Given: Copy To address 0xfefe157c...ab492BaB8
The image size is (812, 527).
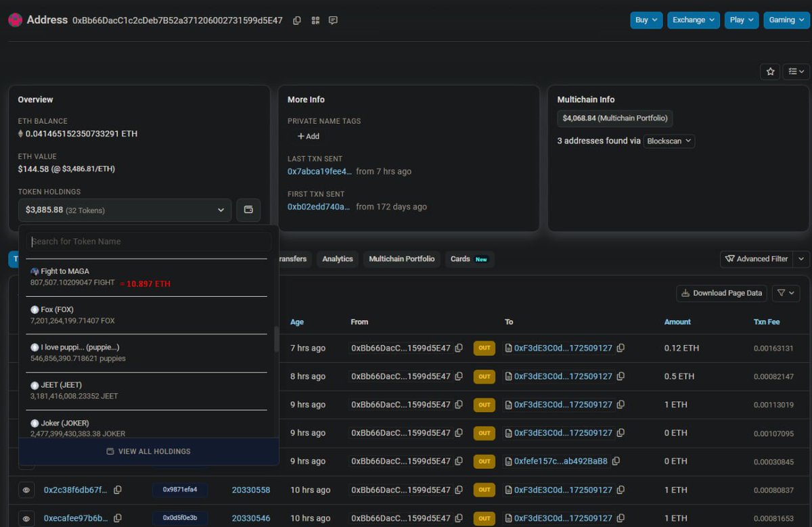Looking at the screenshot, I should point(615,461).
